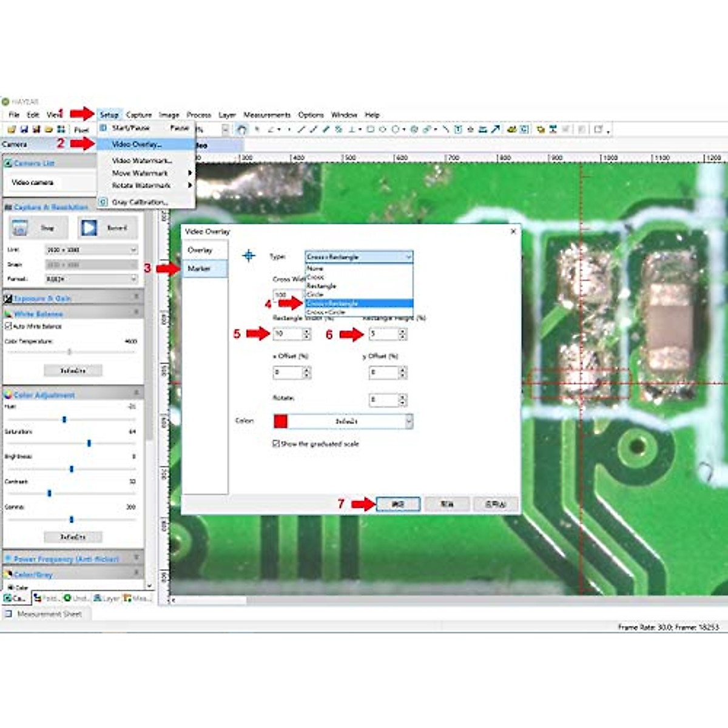Image resolution: width=728 pixels, height=728 pixels.
Task: Open the Live resolution dropdown
Action: pos(91,250)
